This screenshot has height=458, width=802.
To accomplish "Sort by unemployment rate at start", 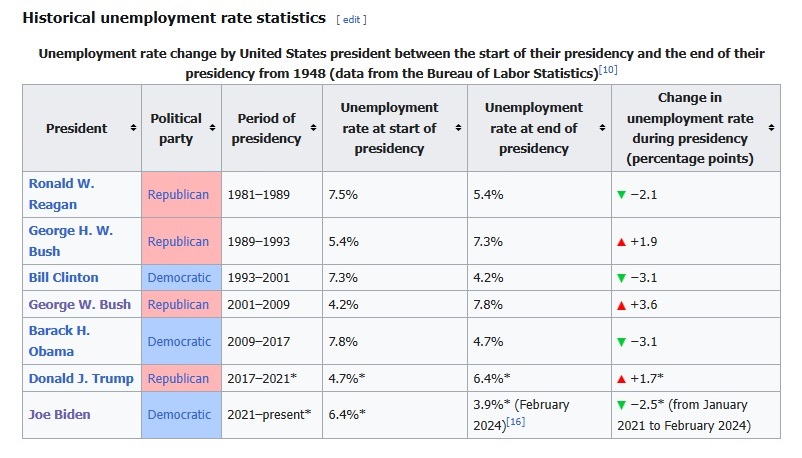I will pyautogui.click(x=459, y=128).
